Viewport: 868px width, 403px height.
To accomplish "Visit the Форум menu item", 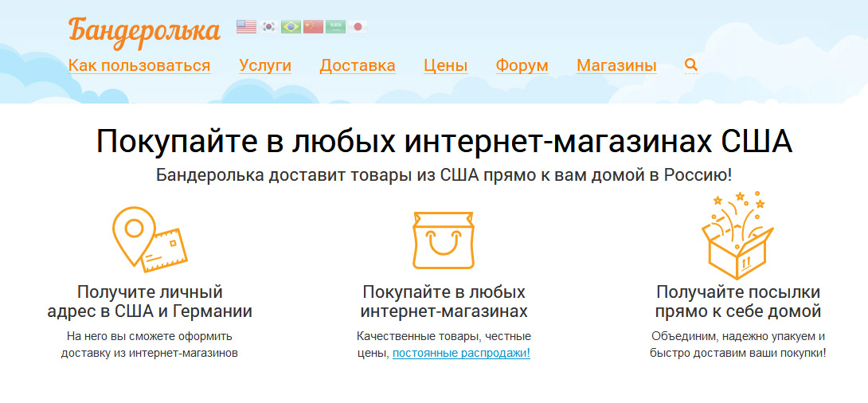I will pos(522,66).
